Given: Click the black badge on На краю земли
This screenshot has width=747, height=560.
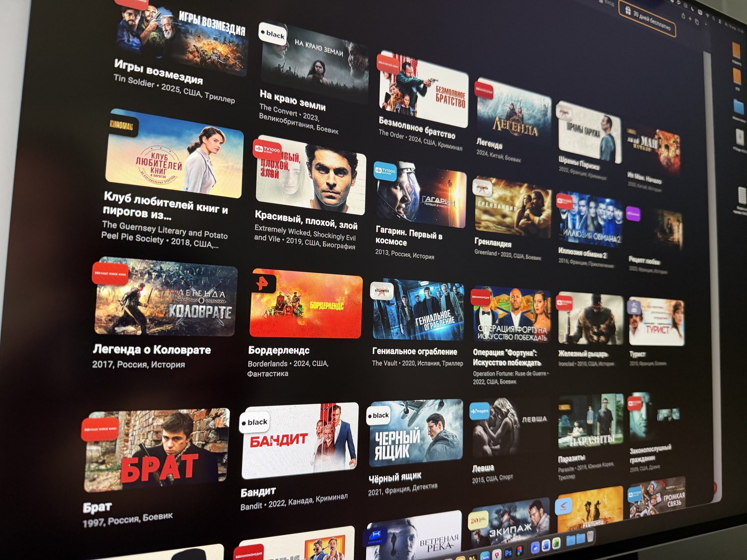Looking at the screenshot, I should [x=273, y=34].
